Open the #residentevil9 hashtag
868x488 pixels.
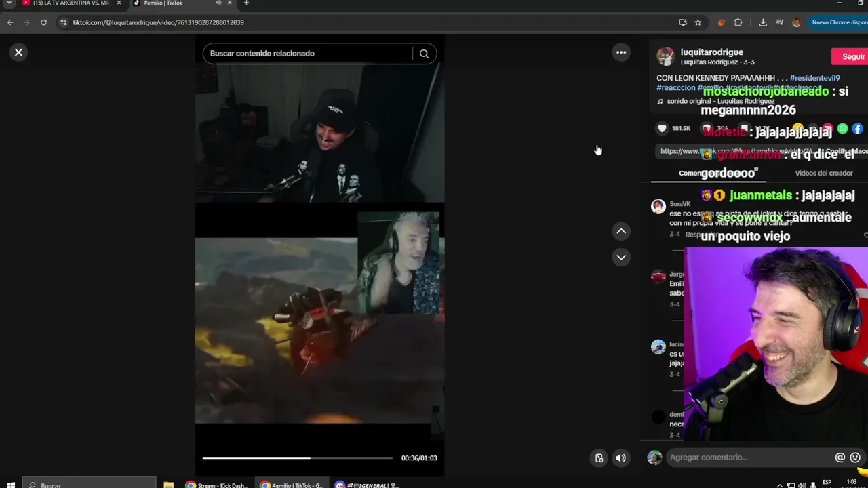pyautogui.click(x=814, y=78)
